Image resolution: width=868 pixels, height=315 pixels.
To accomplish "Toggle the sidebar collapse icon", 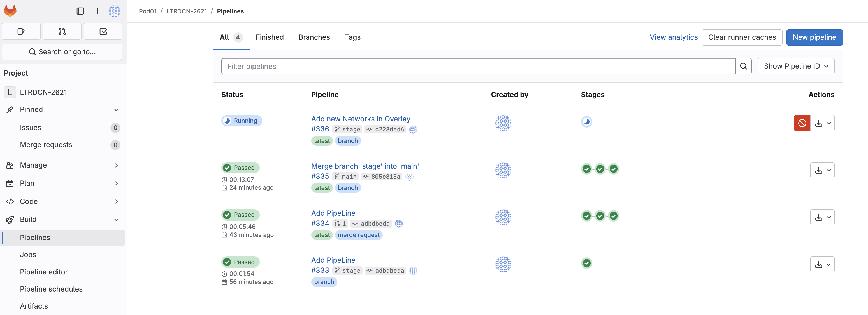I will tap(80, 11).
